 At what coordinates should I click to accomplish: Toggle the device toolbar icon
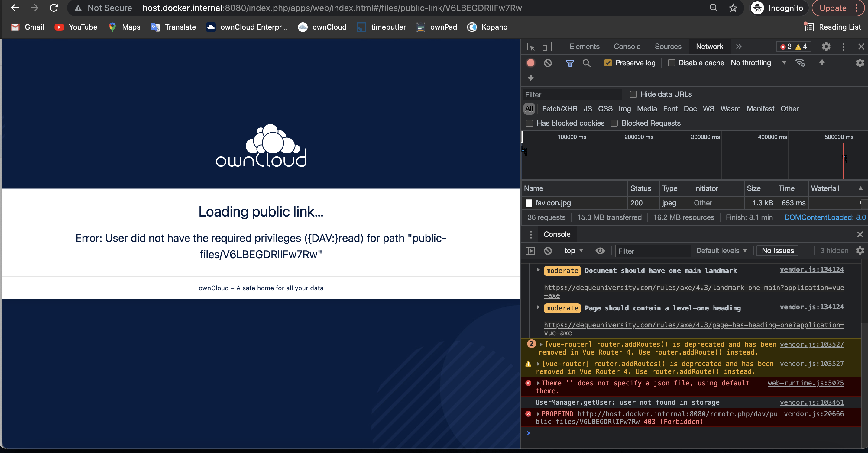(547, 47)
